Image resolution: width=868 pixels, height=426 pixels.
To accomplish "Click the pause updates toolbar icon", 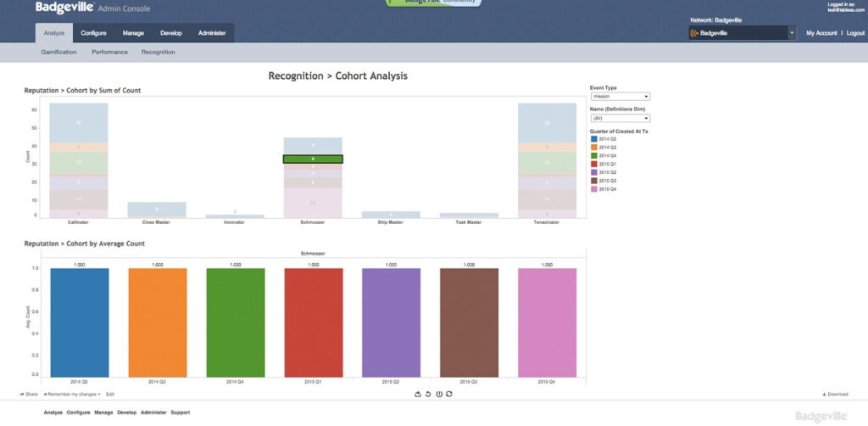I will click(439, 394).
